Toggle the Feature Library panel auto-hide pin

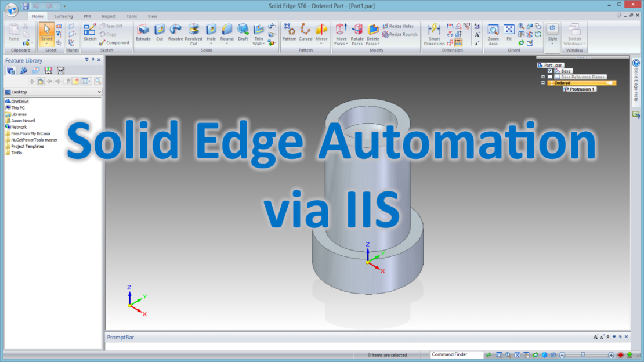pyautogui.click(x=93, y=60)
